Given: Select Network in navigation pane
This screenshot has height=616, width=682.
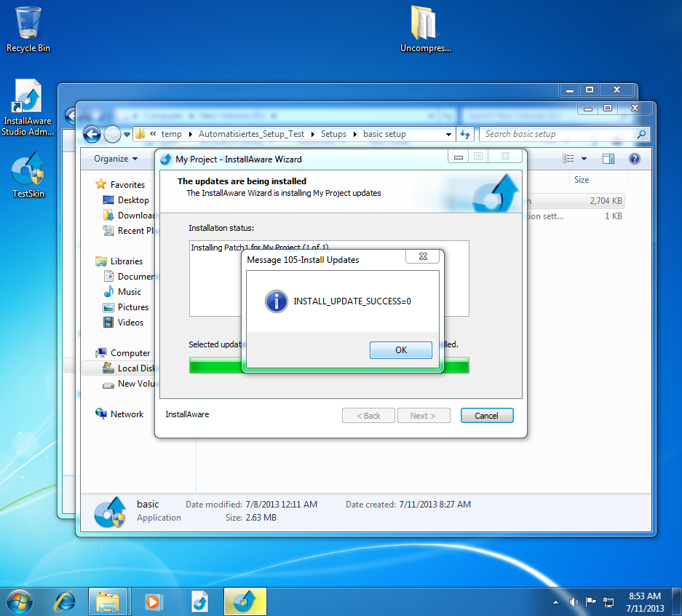Looking at the screenshot, I should click(x=119, y=414).
